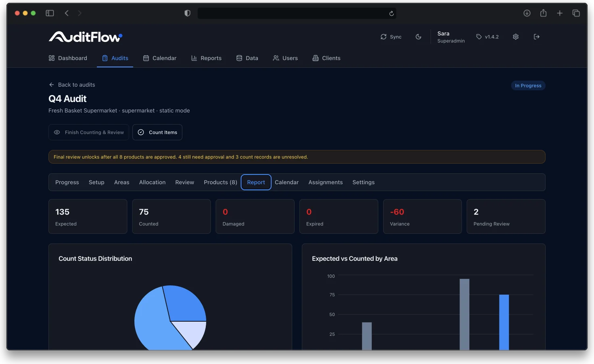The height and width of the screenshot is (364, 594).
Task: Click Finish Counting & Review button
Action: coord(89,132)
